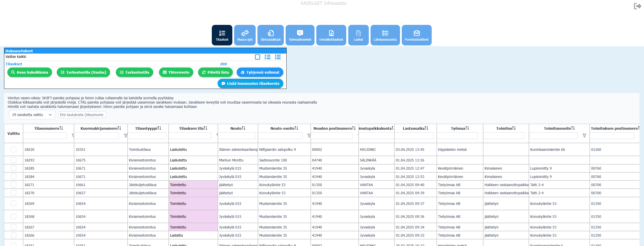
Task: Click the Etsi taulukosta search field
Action: [x=82, y=115]
